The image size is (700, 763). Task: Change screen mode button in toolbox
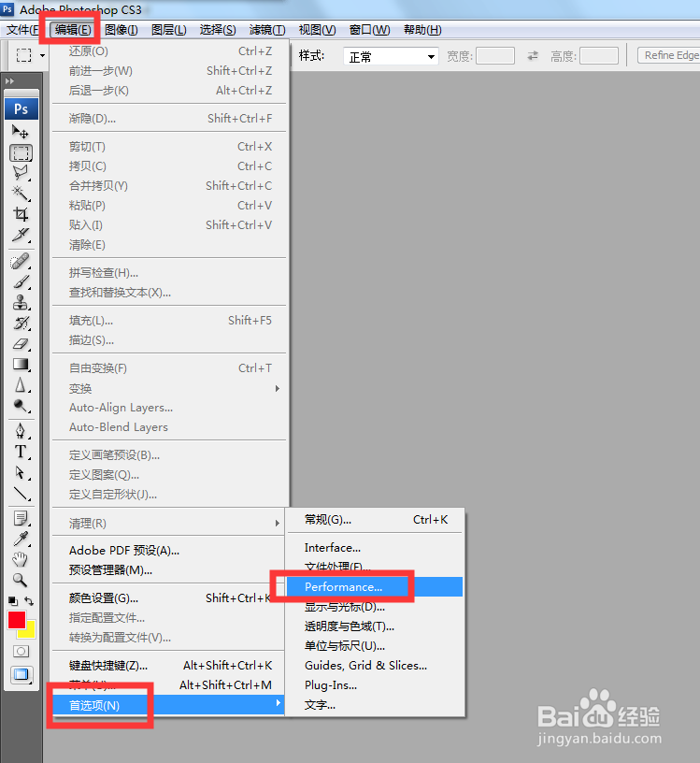click(21, 675)
